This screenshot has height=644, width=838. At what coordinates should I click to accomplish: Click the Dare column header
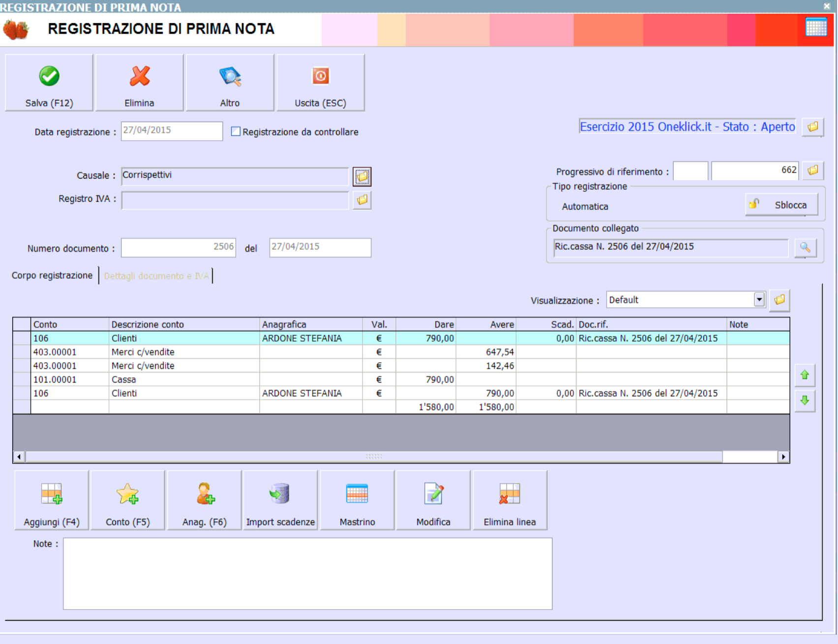click(426, 324)
